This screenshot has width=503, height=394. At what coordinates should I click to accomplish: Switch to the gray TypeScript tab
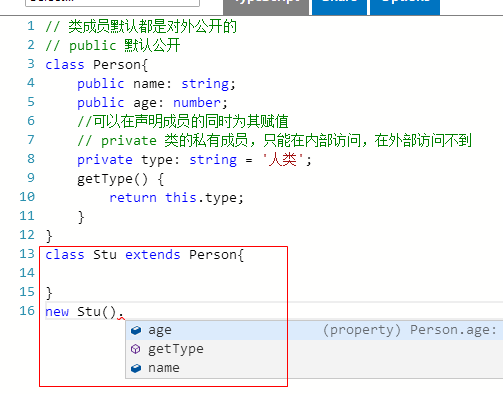266,7
